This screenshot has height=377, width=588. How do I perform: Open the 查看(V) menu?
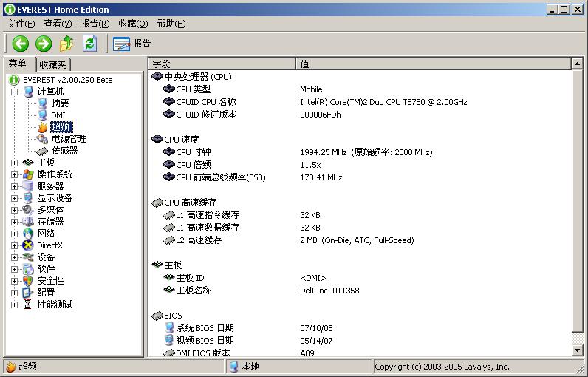click(x=58, y=24)
